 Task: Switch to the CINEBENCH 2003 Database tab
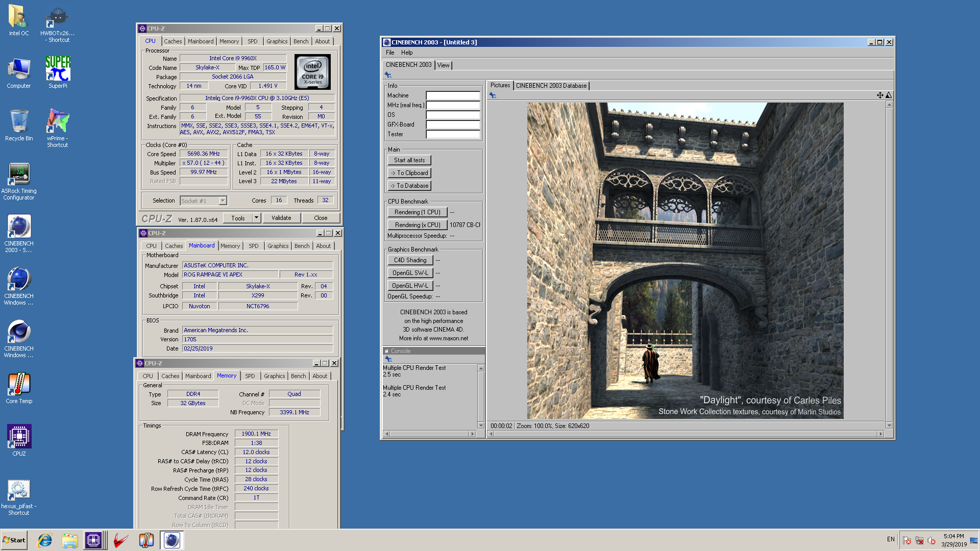pyautogui.click(x=551, y=86)
